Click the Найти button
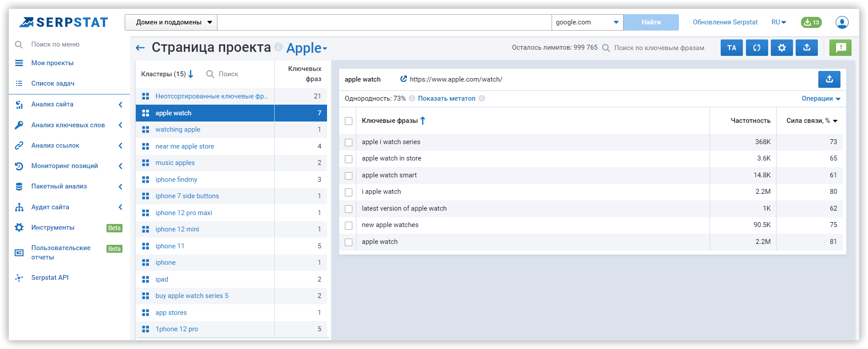This screenshot has width=868, height=349. point(651,22)
